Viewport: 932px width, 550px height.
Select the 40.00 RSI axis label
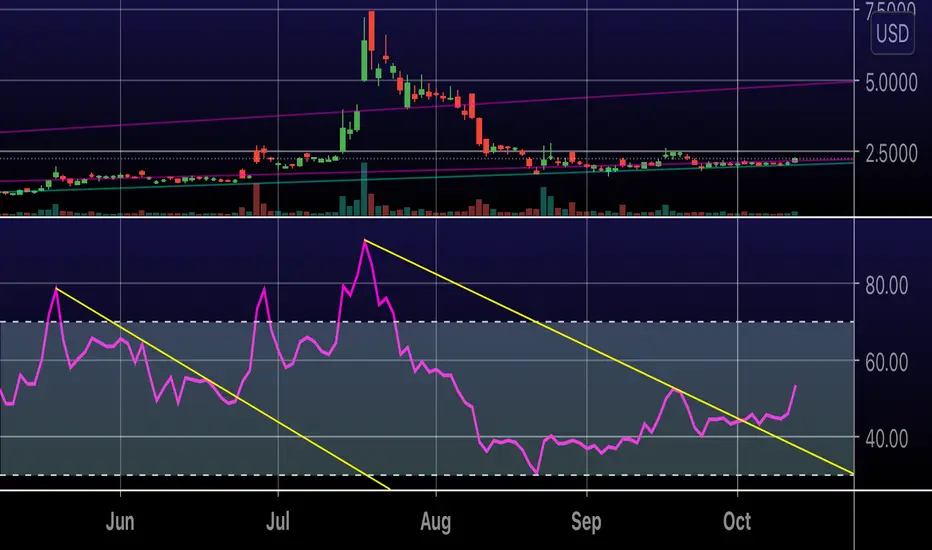click(x=886, y=439)
